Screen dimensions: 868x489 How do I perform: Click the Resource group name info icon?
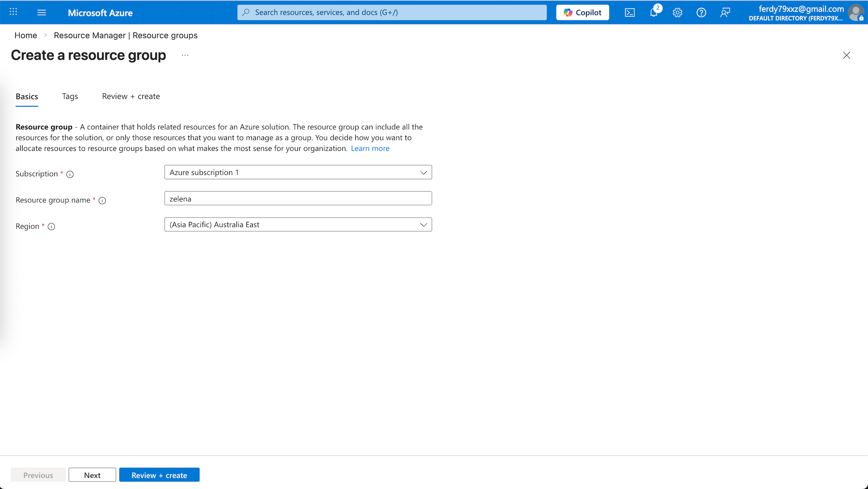[102, 201]
